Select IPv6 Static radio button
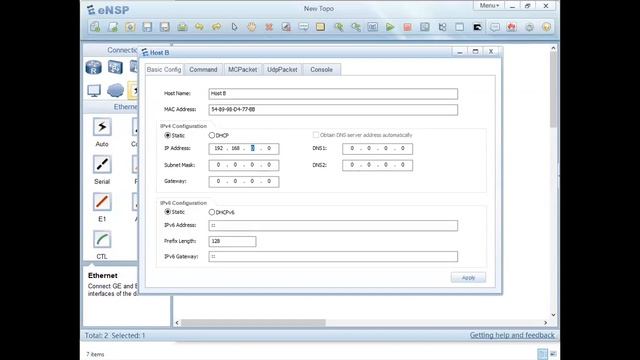Screen dimensions: 640x360 click(167, 212)
